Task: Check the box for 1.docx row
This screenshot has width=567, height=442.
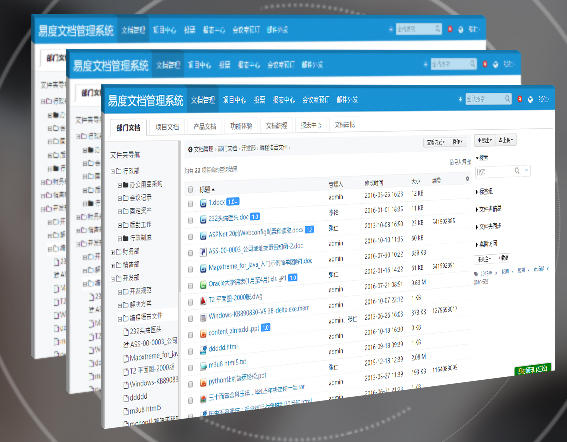Action: tap(191, 204)
